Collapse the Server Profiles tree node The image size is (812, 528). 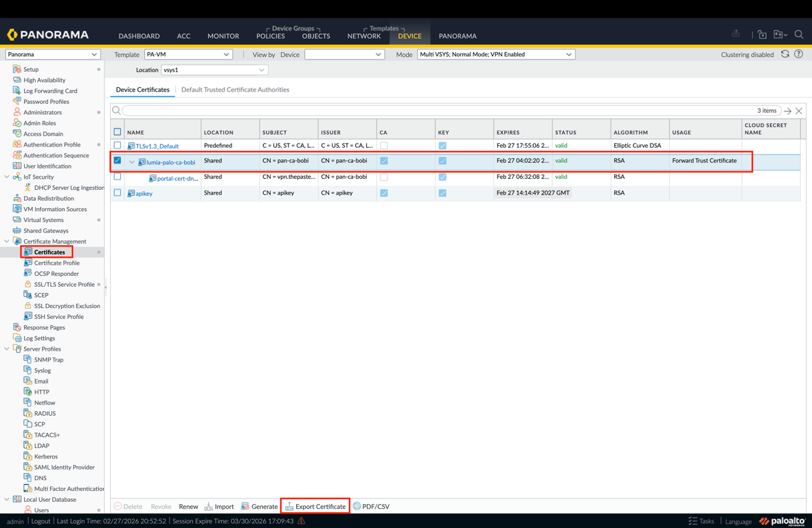[7, 349]
